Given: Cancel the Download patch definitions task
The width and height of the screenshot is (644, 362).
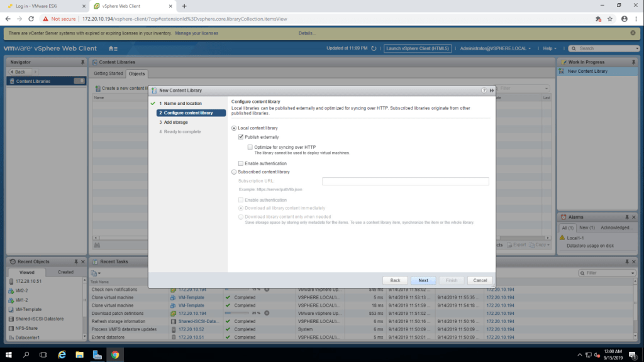Looking at the screenshot, I should [x=267, y=313].
